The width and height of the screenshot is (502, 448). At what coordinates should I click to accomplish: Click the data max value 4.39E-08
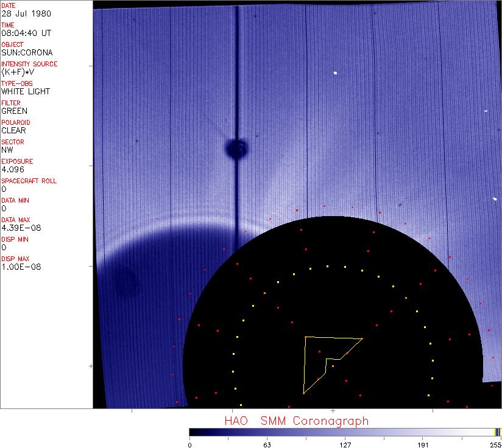21,228
